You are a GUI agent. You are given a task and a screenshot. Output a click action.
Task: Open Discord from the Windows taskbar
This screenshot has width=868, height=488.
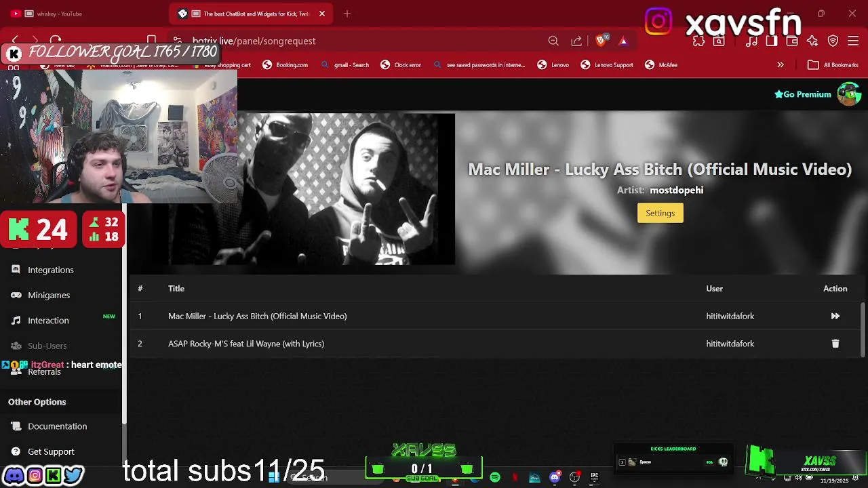point(555,478)
